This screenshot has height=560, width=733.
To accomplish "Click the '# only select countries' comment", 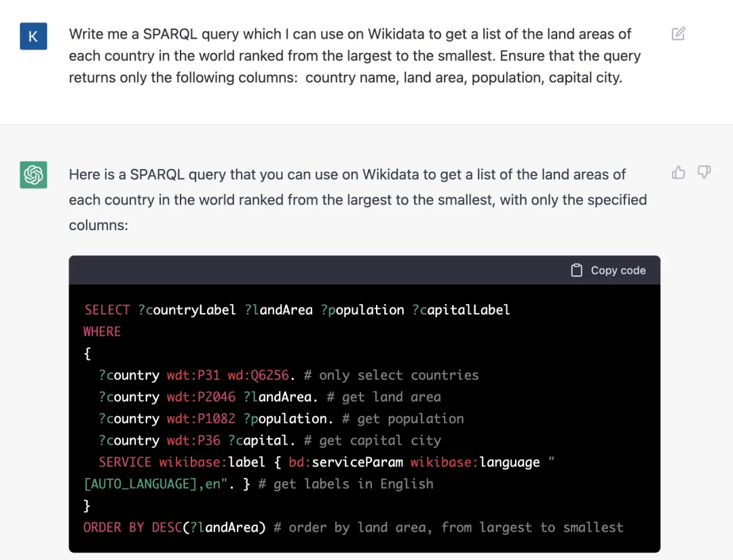I will tap(392, 375).
